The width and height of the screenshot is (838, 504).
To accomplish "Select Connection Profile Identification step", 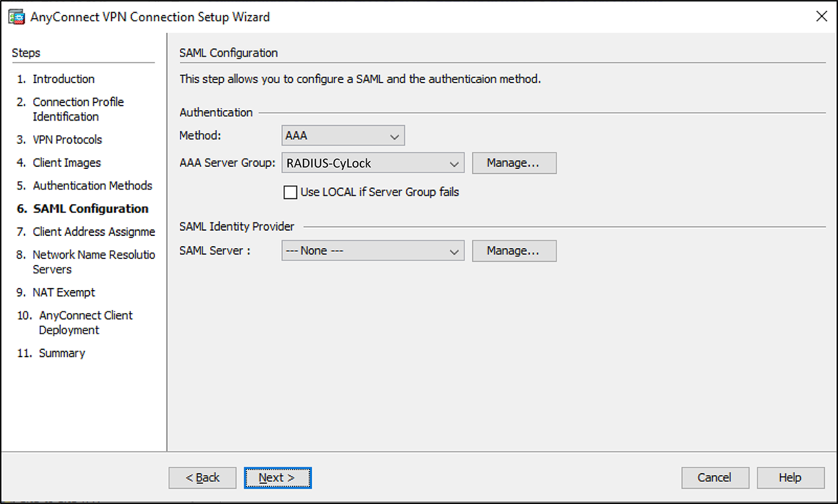I will point(77,109).
